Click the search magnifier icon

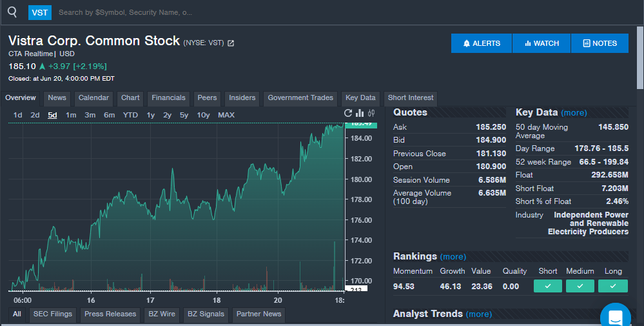pyautogui.click(x=12, y=12)
